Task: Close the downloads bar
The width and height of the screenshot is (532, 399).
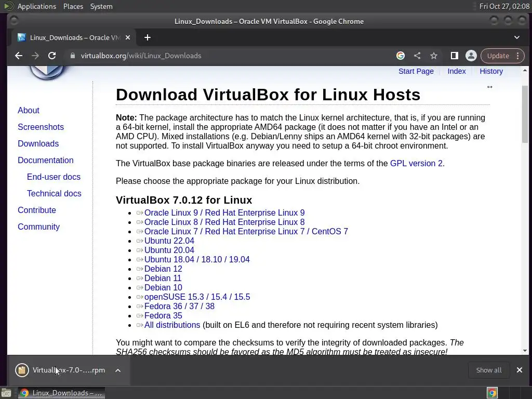Action: [519, 370]
